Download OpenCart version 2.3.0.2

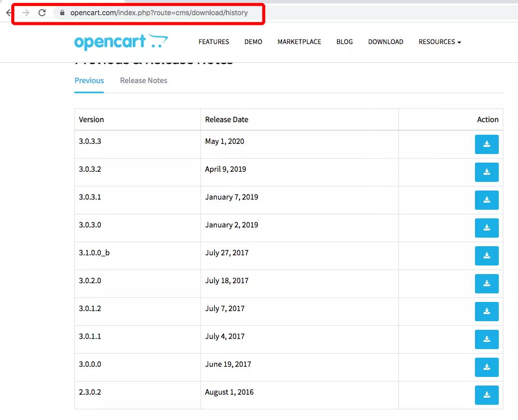click(487, 395)
